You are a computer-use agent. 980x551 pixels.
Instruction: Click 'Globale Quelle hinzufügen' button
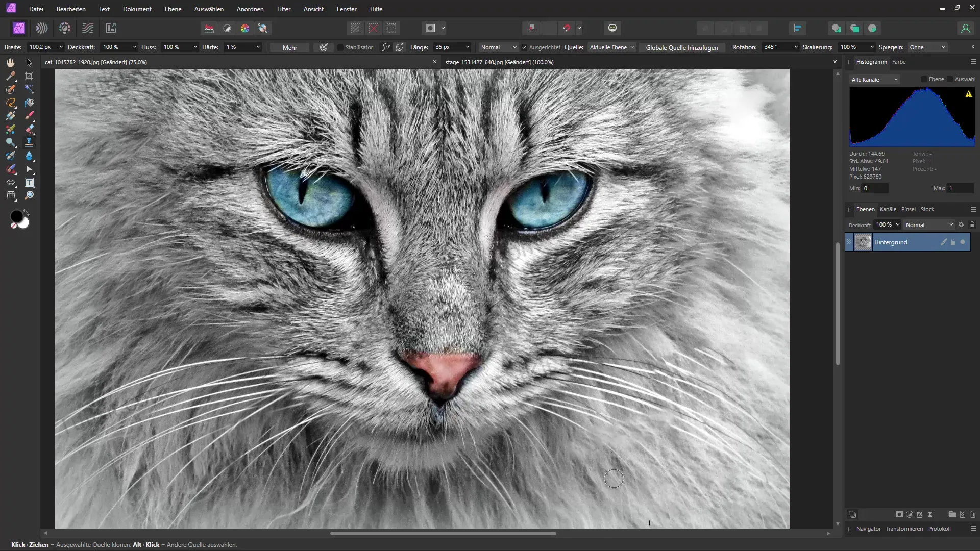pyautogui.click(x=682, y=47)
